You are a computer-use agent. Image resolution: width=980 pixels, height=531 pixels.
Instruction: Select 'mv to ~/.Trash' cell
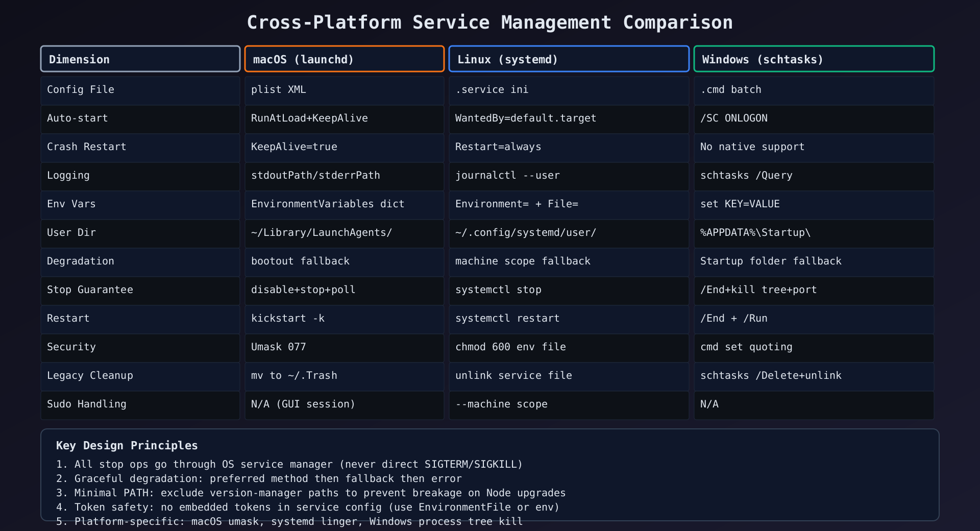345,377
